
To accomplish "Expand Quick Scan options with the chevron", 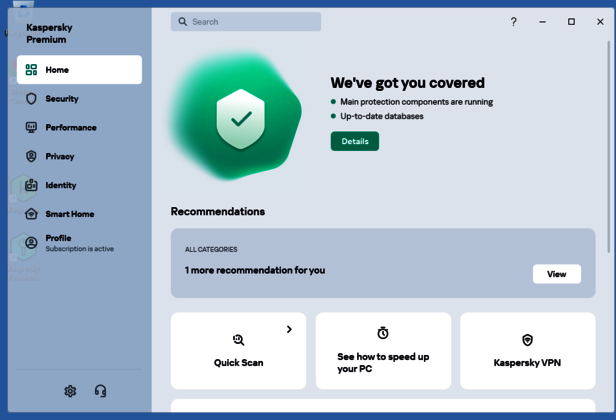I will (x=289, y=329).
